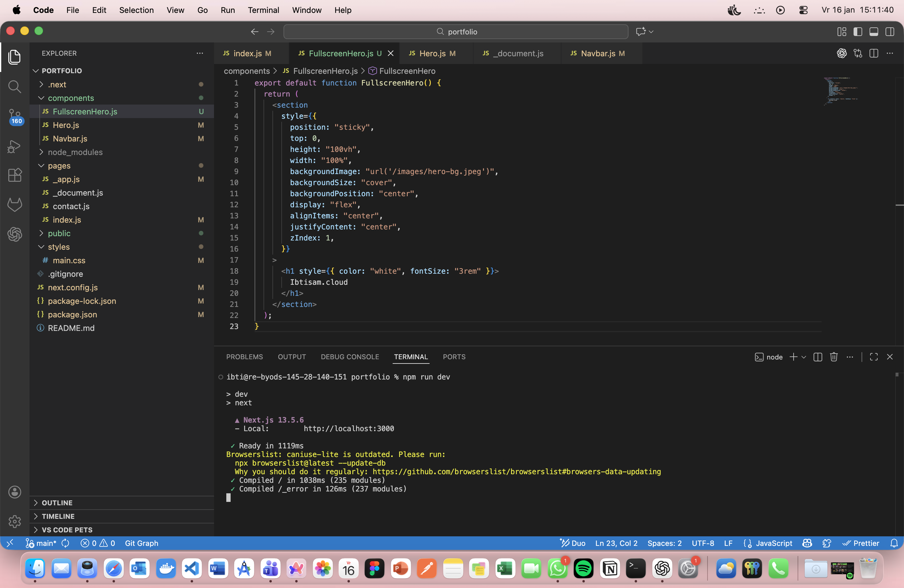Open the ChatGPT extension in the activity bar

[14, 234]
